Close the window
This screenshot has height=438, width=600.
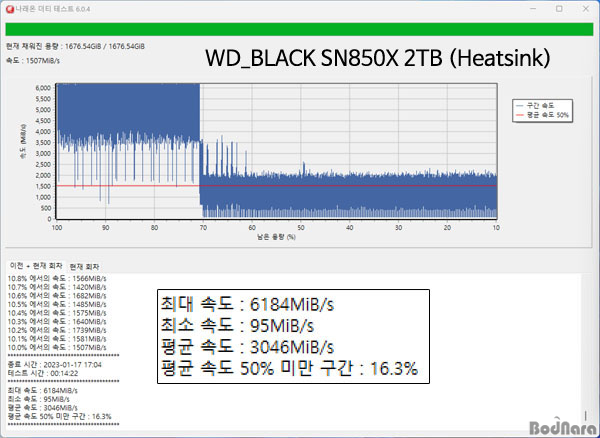[585, 9]
